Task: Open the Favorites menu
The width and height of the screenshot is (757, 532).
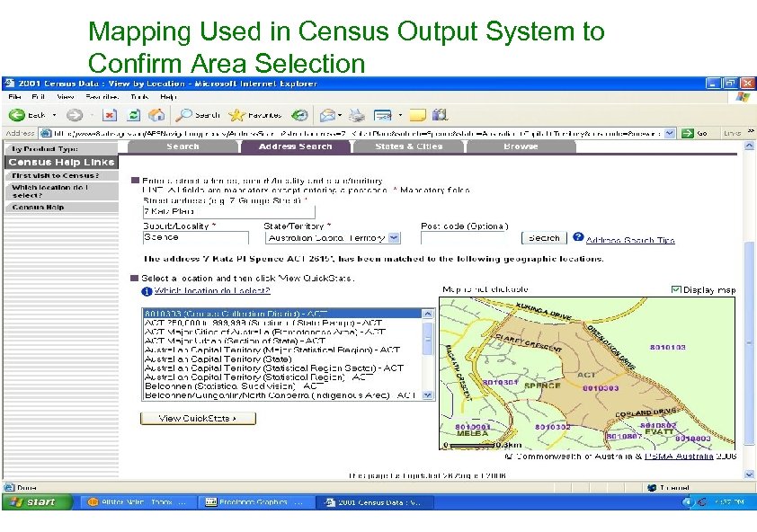Action: click(102, 97)
